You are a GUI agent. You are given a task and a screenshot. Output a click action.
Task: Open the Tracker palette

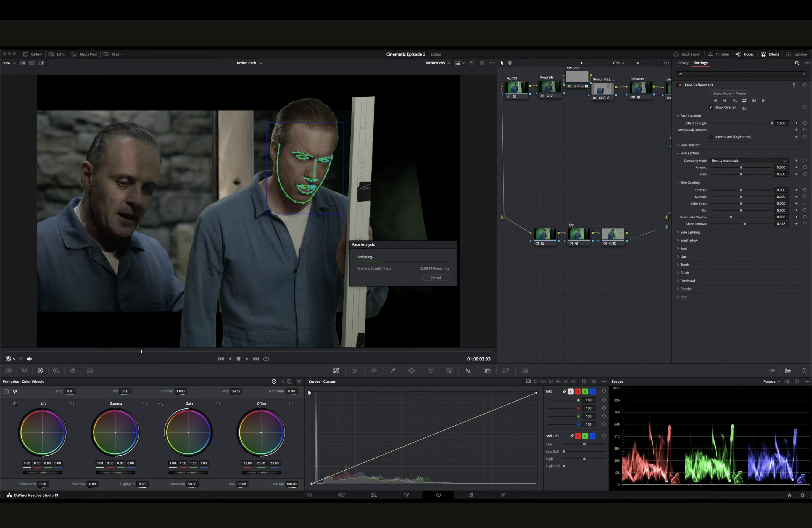pyautogui.click(x=431, y=371)
